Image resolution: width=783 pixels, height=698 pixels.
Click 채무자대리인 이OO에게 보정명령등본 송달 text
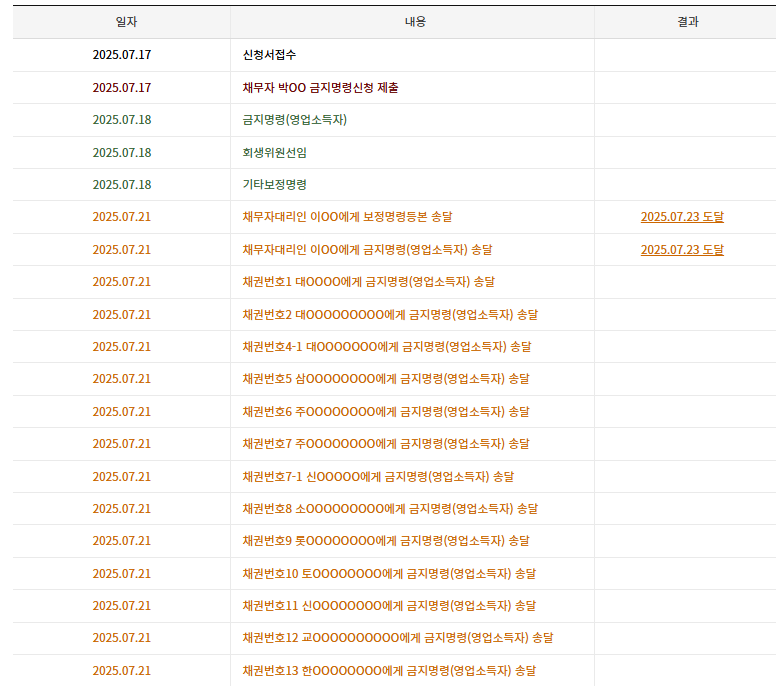[348, 217]
